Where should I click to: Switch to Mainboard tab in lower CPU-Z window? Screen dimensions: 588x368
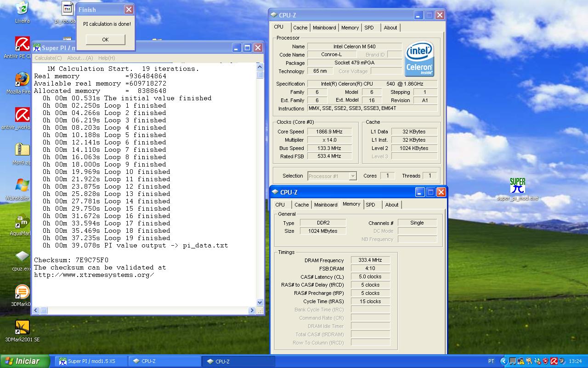click(326, 205)
